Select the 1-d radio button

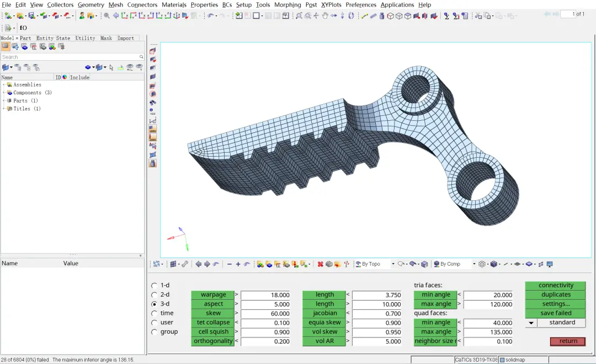coord(154,285)
